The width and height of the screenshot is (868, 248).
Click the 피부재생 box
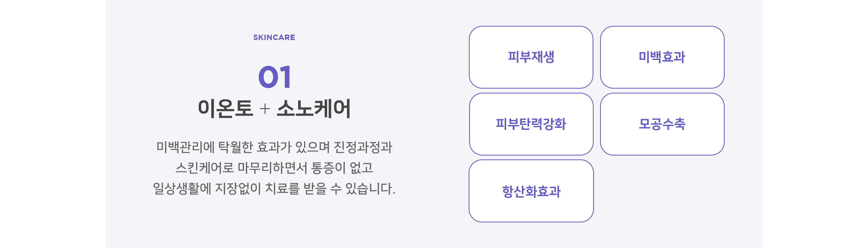(531, 57)
